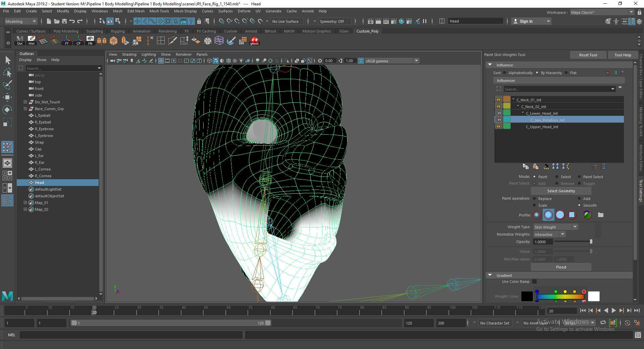Sort influences Alphabetically
Viewport: 644px width, 349px height.
(504, 73)
